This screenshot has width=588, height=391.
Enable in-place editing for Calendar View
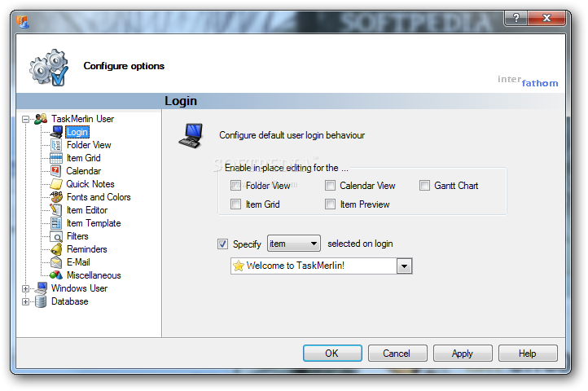[330, 186]
